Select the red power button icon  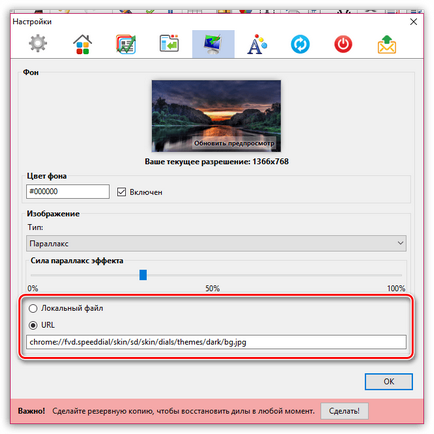click(343, 44)
